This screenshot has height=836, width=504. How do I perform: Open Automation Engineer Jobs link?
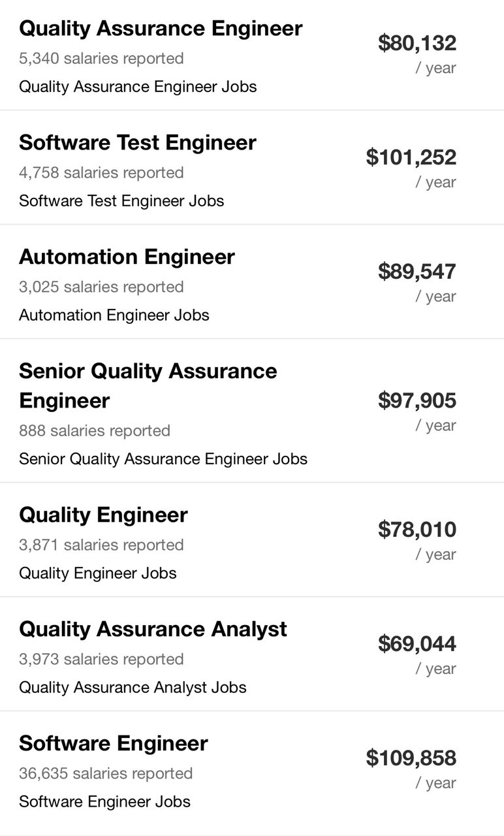(114, 315)
